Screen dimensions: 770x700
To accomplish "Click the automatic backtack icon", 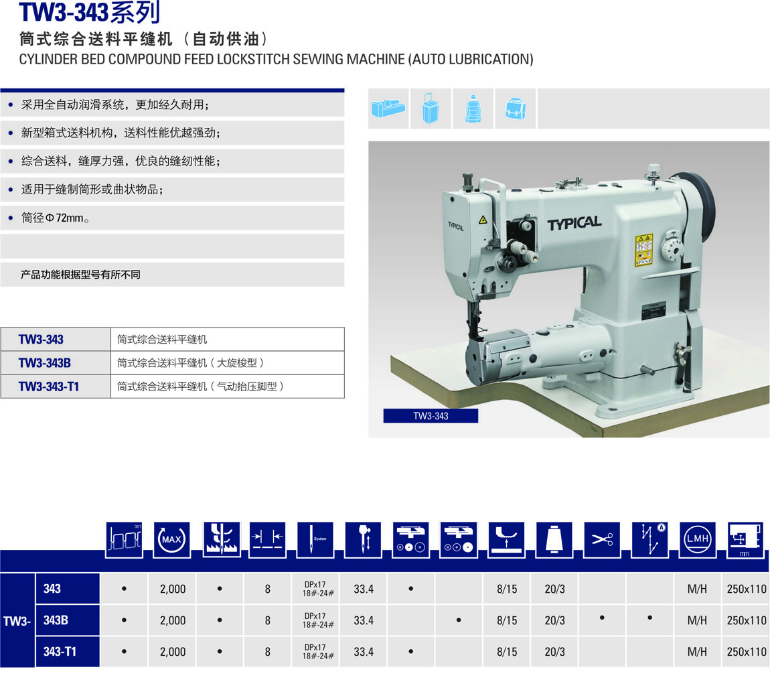I will pyautogui.click(x=649, y=540).
